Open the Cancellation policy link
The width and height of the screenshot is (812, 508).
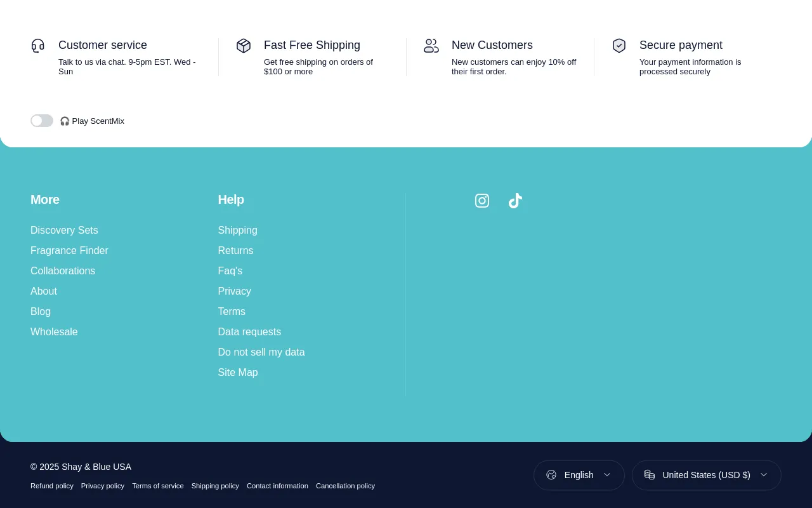pyautogui.click(x=345, y=486)
